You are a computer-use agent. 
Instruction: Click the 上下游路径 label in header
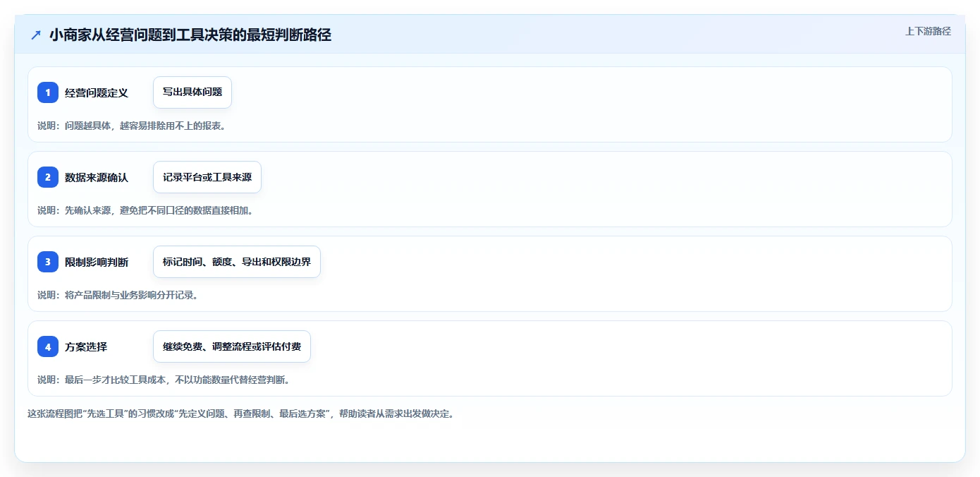(x=928, y=31)
